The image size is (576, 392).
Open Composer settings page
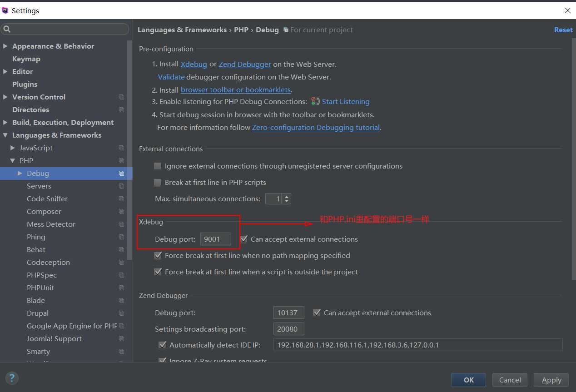point(44,211)
